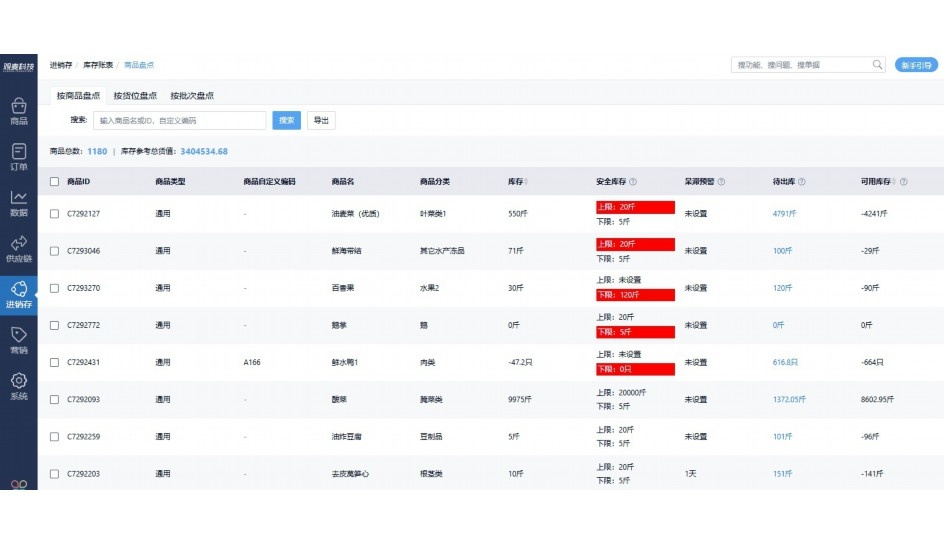Open the 订单 orders sidebar icon
This screenshot has width=944, height=544.
click(18, 156)
